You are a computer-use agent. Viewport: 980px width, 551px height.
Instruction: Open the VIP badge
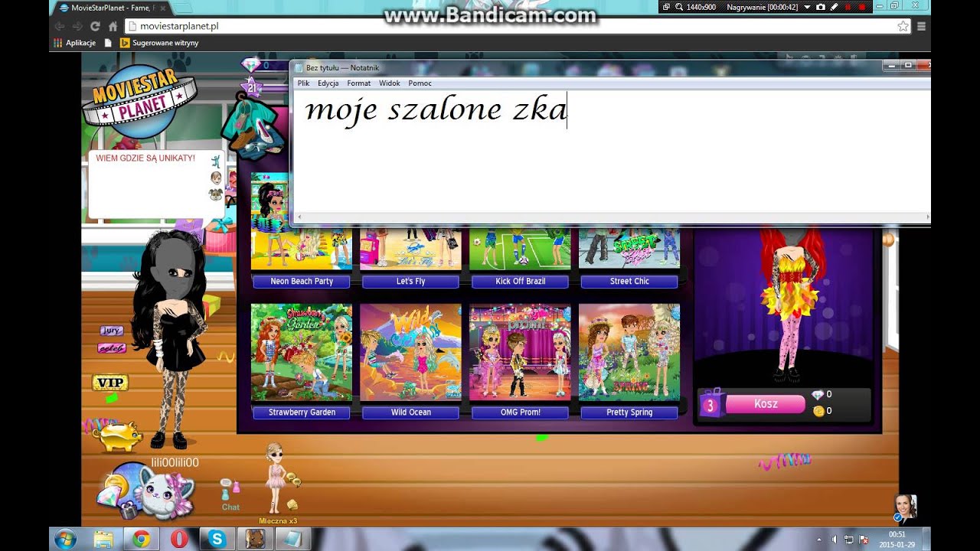click(x=110, y=383)
